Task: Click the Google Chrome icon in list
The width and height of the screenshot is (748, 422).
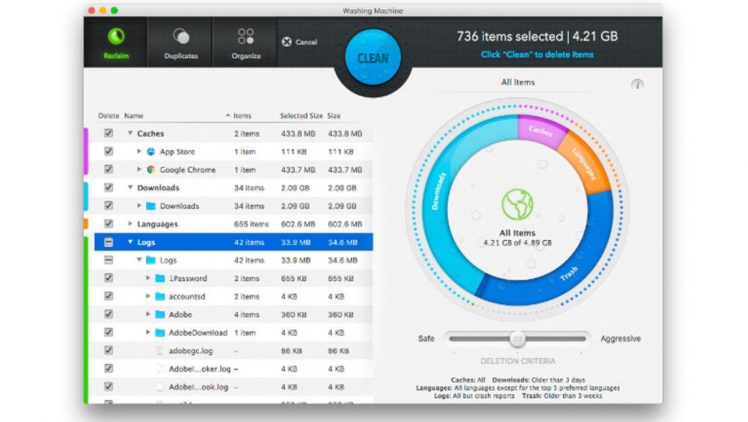Action: 151,170
